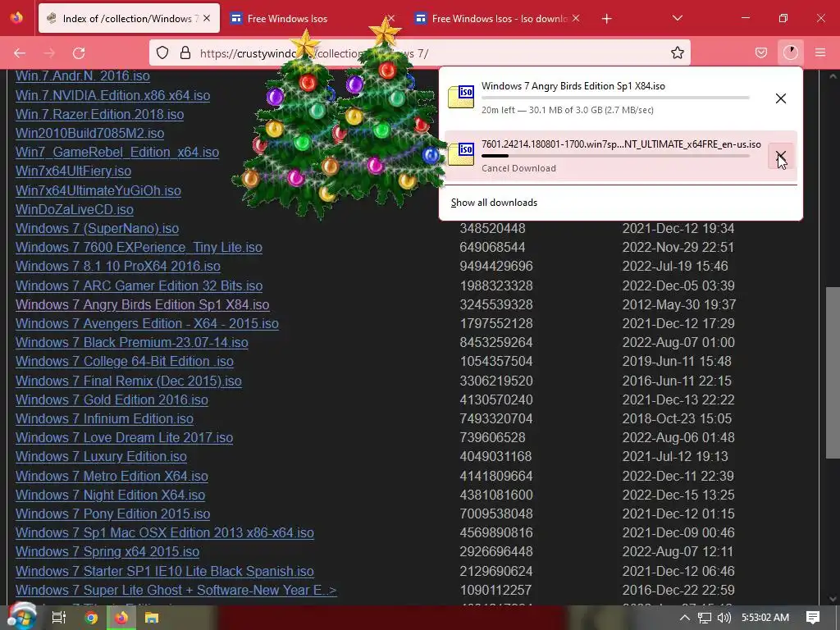The image size is (840, 630).
Task: Download Windows 7 (SuperNano).iso
Action: pos(97,228)
